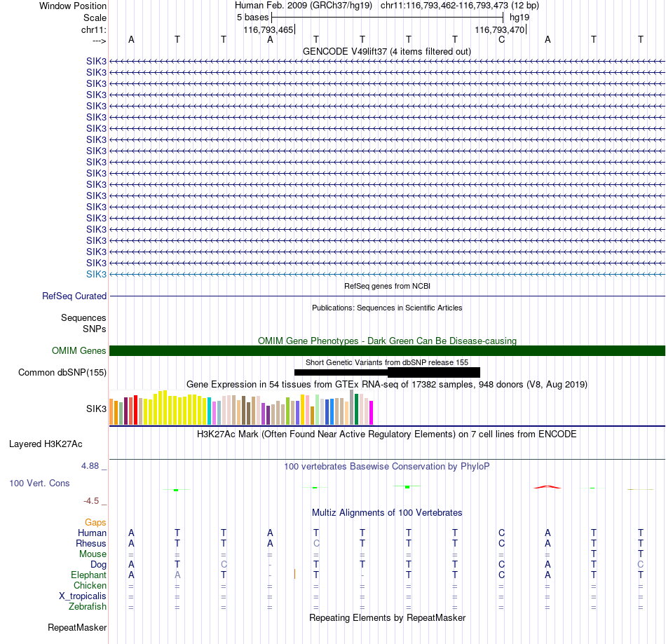Click the Window Position label

(73, 6)
